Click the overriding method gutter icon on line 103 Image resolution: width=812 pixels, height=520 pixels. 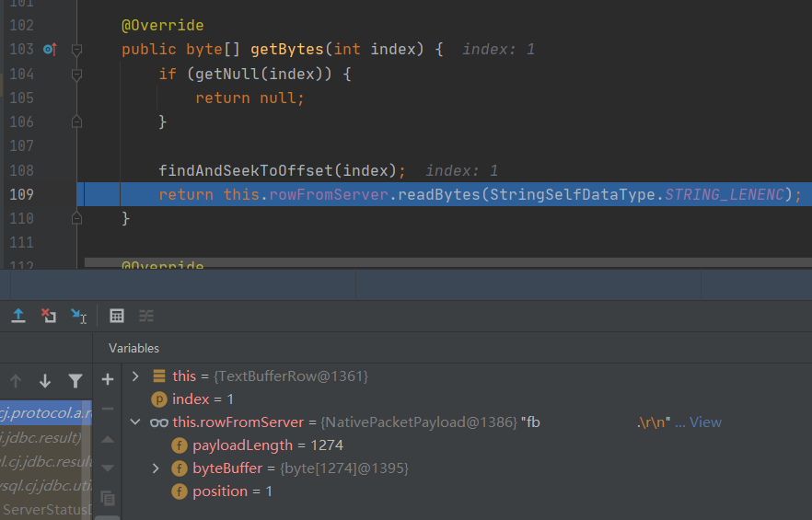pos(50,50)
